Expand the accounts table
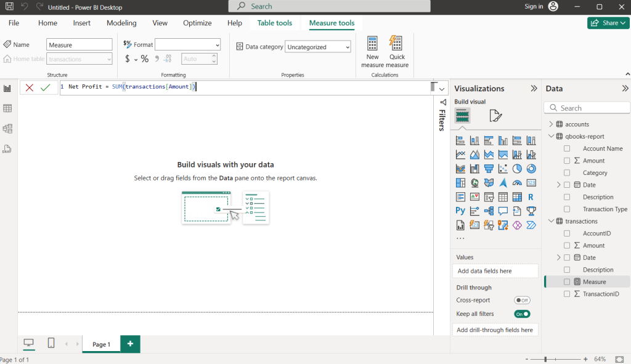 551,124
